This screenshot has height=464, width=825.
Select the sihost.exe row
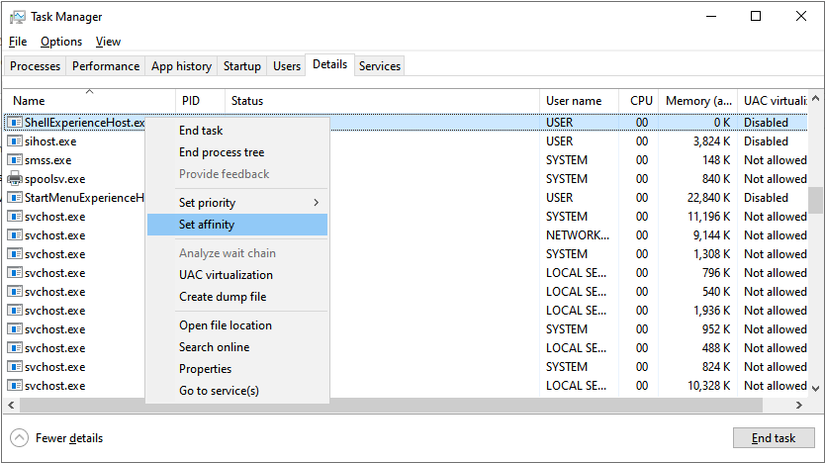[405, 142]
